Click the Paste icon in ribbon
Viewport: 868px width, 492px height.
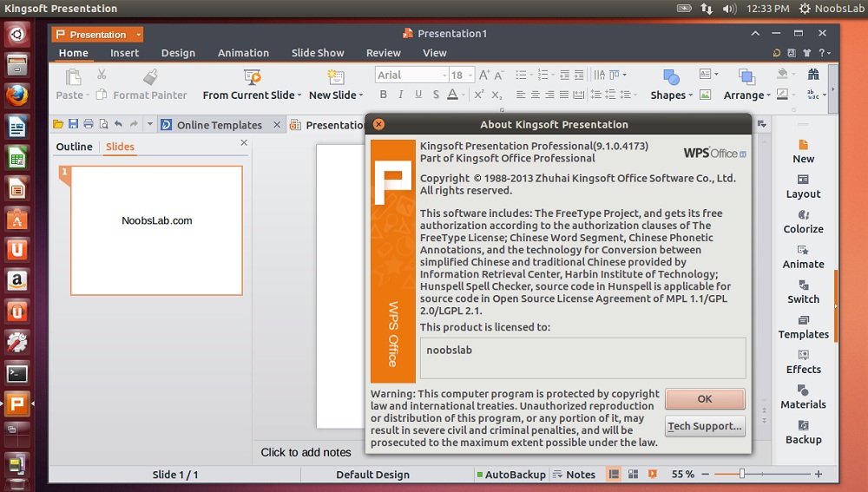coord(73,76)
